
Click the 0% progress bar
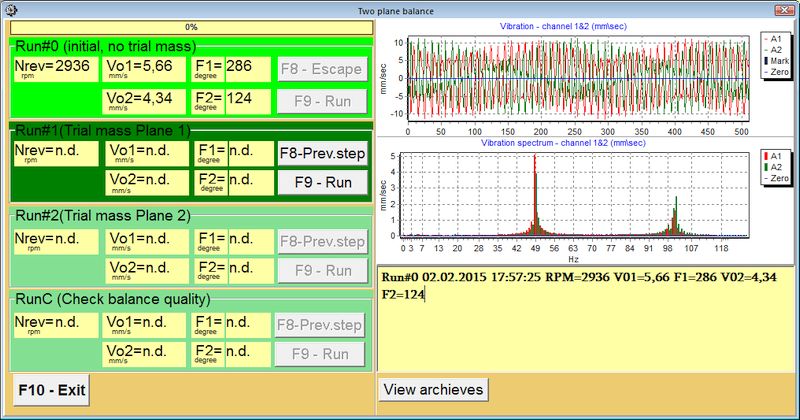coord(191,28)
